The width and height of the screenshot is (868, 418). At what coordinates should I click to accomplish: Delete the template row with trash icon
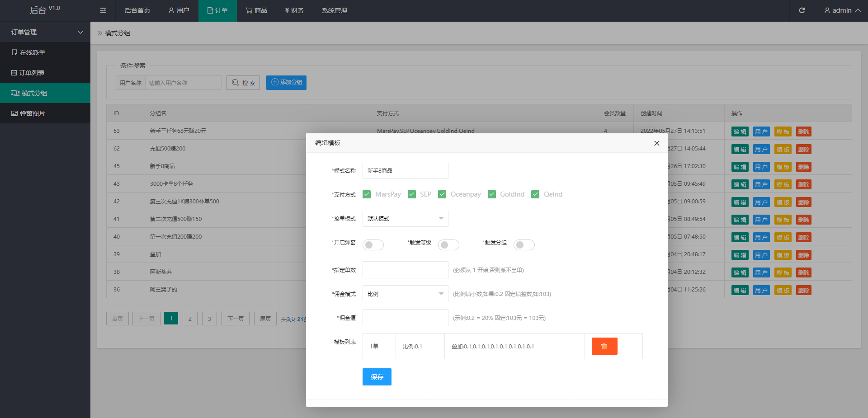(604, 346)
